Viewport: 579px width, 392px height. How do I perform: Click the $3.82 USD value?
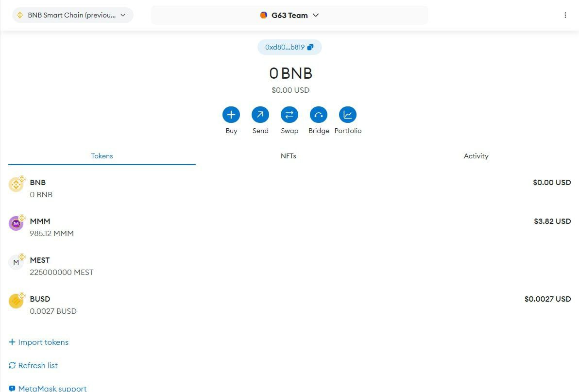click(x=552, y=221)
